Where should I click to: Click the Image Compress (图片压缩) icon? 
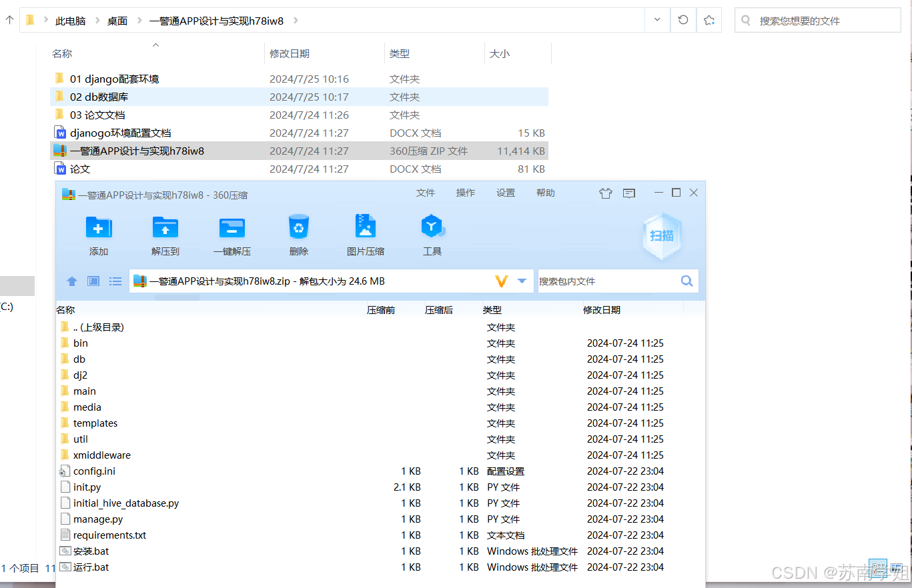click(366, 227)
